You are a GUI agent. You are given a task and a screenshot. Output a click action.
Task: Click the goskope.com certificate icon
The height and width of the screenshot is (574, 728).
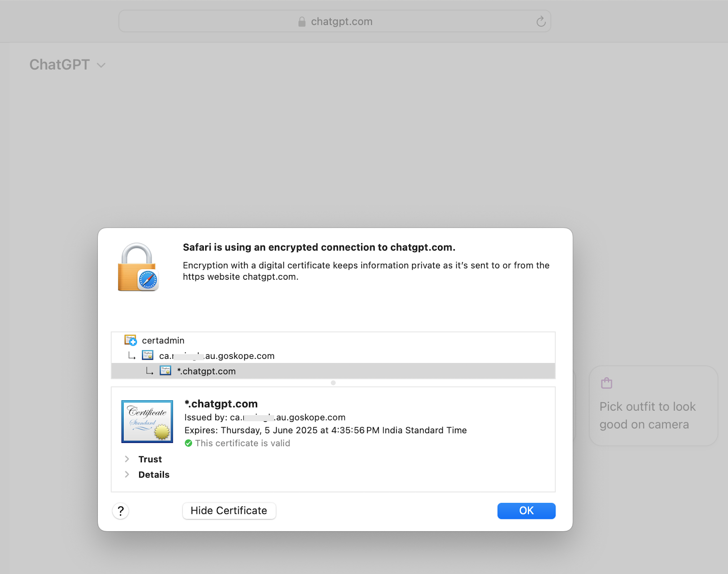147,355
